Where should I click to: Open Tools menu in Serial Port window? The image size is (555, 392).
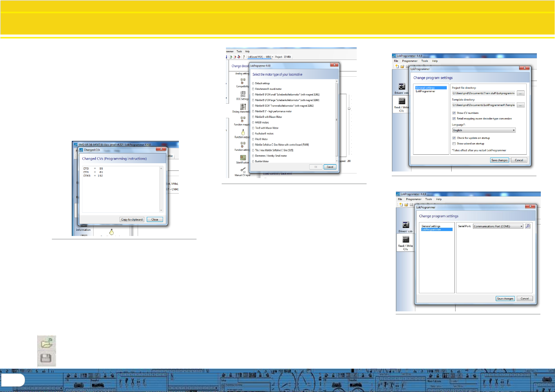[x=429, y=199]
